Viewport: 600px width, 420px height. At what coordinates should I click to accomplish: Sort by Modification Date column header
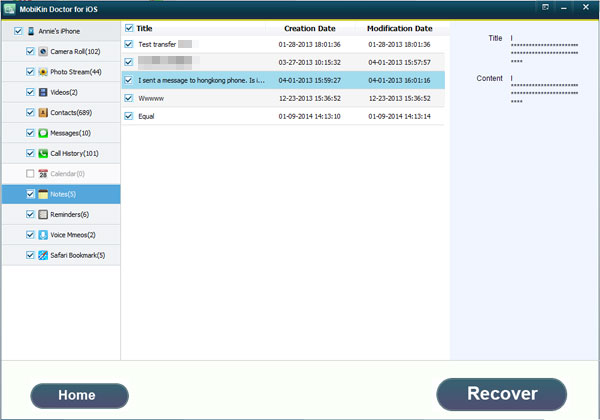[x=399, y=28]
